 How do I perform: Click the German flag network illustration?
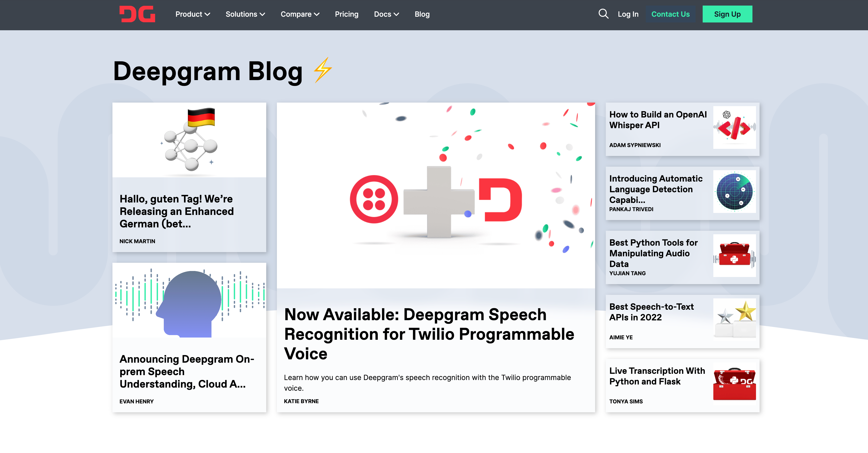pyautogui.click(x=189, y=140)
